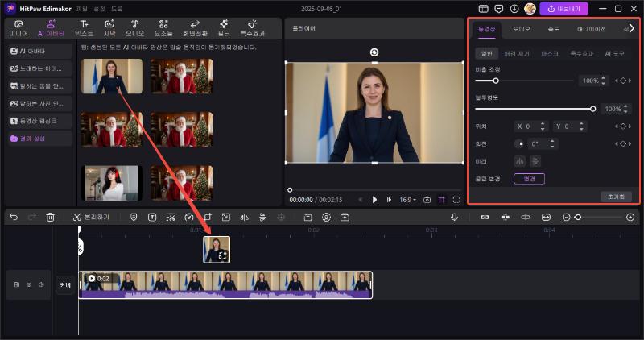This screenshot has height=340, width=644.
Task: Play the preview video in player
Action: [374, 200]
